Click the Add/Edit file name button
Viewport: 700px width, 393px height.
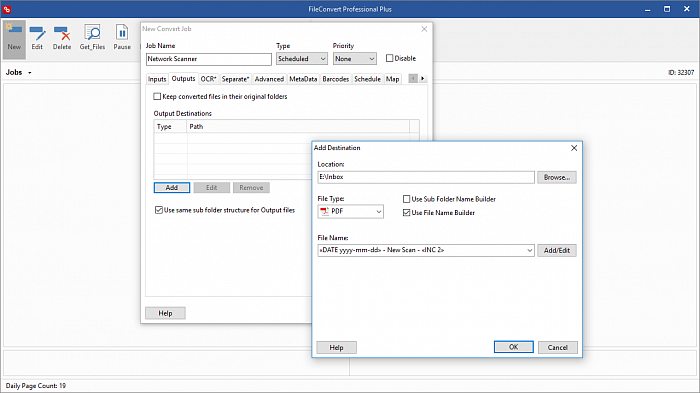click(x=557, y=251)
